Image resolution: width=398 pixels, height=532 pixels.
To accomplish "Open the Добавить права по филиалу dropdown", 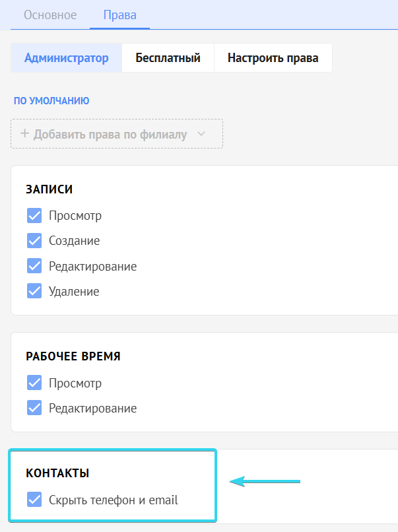I will pos(117,134).
